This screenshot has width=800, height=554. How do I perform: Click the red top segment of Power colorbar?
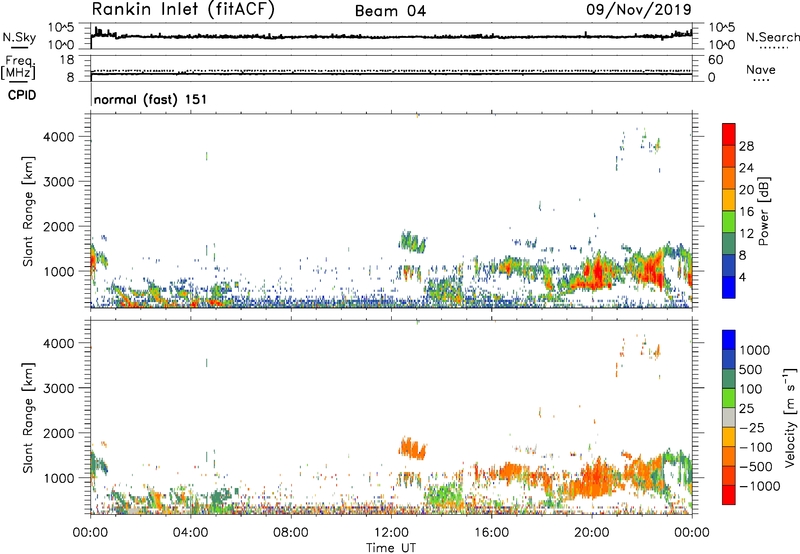[729, 134]
